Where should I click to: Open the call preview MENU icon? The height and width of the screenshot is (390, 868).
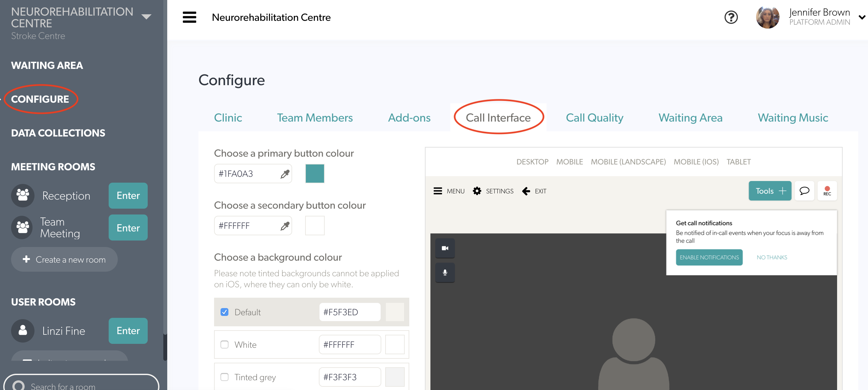(437, 191)
